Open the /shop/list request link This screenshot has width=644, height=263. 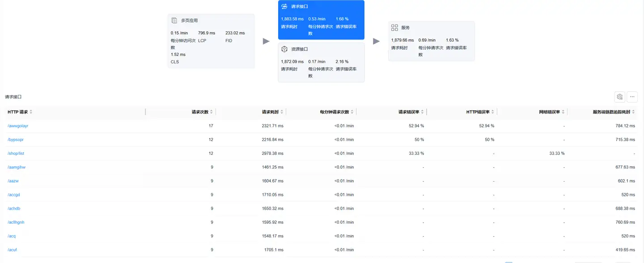[x=16, y=153]
